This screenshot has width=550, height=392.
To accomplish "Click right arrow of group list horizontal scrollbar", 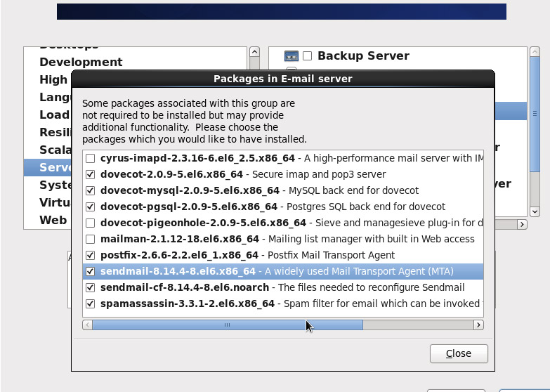I will 522,225.
